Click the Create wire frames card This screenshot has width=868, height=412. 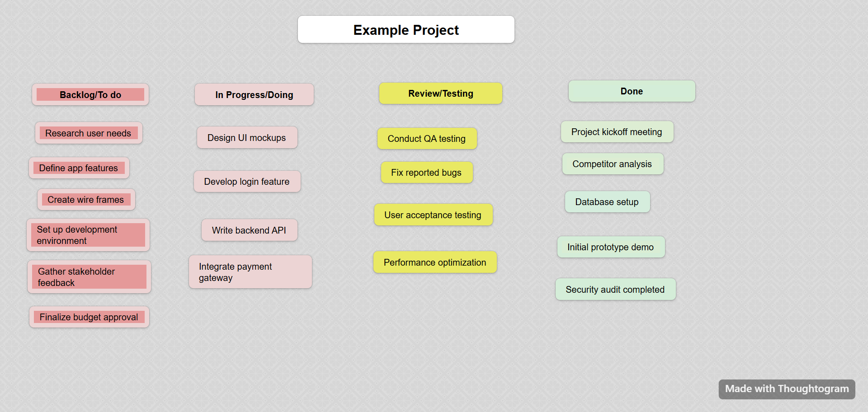pos(86,200)
